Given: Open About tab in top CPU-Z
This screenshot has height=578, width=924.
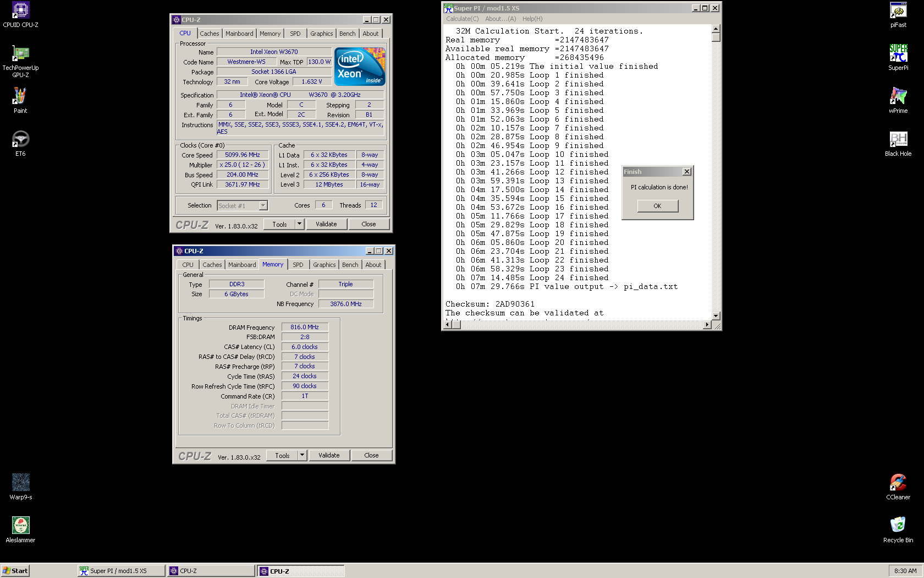Looking at the screenshot, I should [371, 34].
